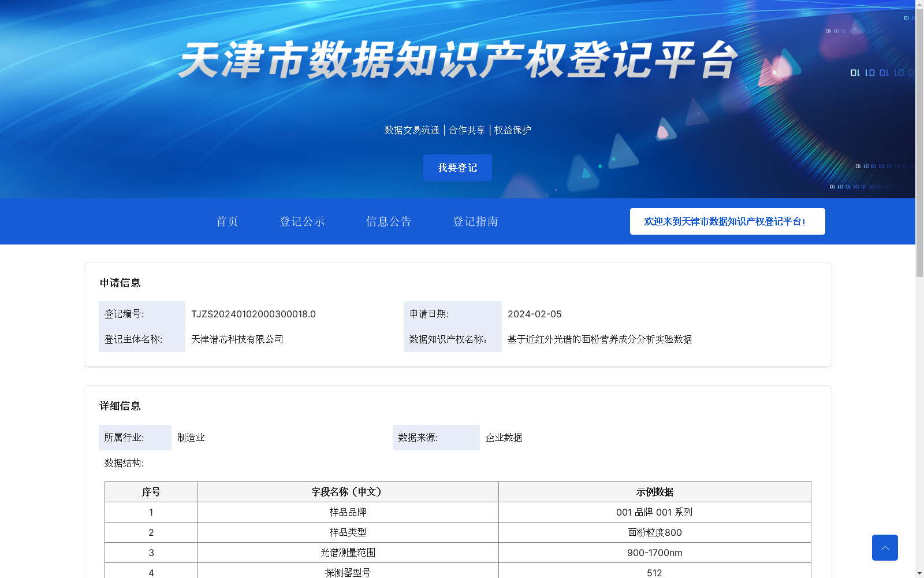924x578 pixels.
Task: Click the scrollbar up arrow
Action: [919, 3]
